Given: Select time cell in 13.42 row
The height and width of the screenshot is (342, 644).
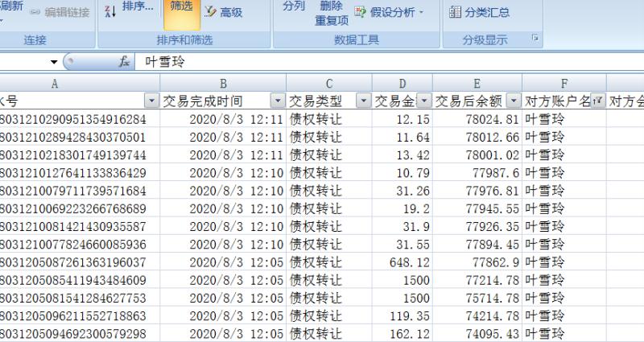Looking at the screenshot, I should 223,155.
